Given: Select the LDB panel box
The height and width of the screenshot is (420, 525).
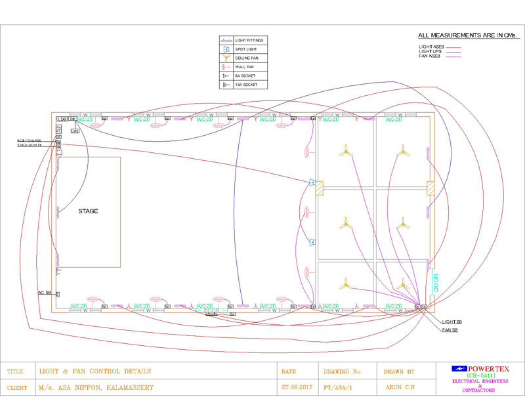Looking at the screenshot, I should (61, 119).
